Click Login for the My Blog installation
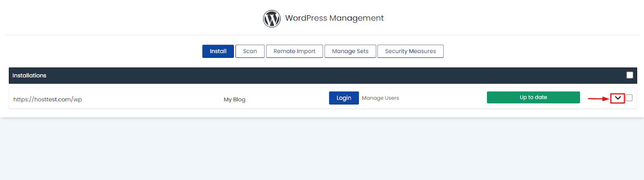This screenshot has height=180, width=644. 344,98
